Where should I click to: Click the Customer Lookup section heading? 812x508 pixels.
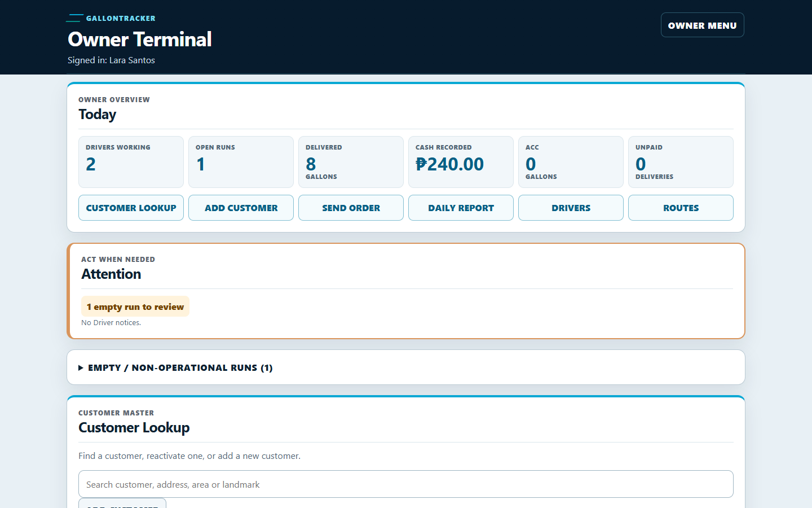[134, 427]
